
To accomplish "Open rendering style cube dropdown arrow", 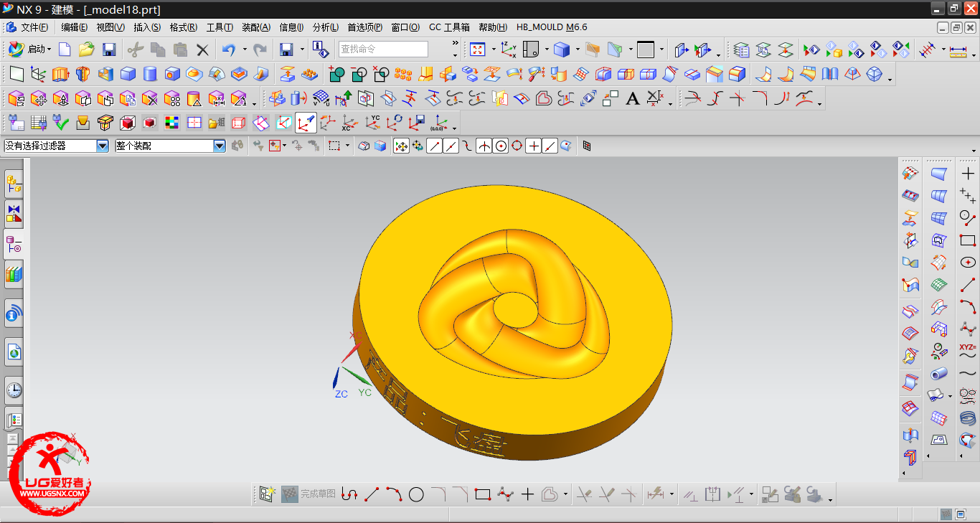I will pyautogui.click(x=577, y=50).
